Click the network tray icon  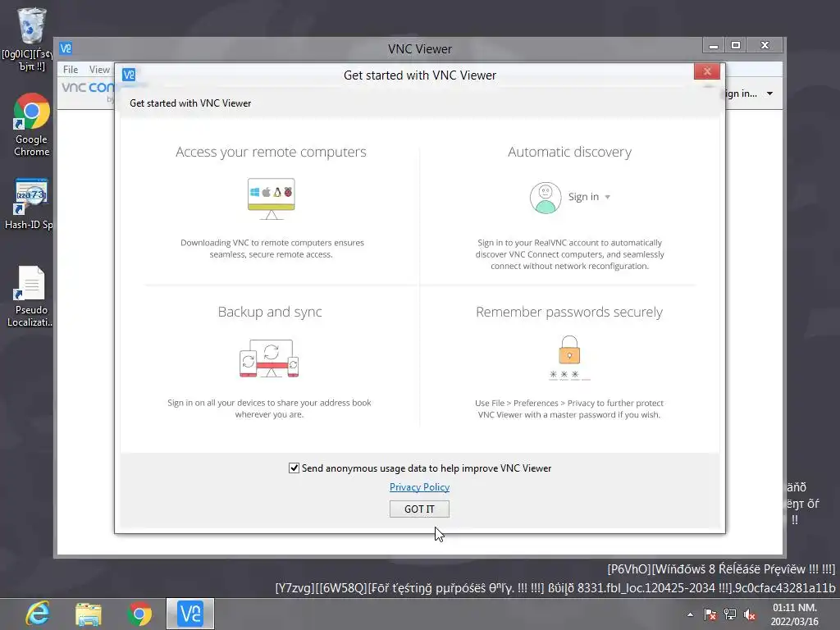pyautogui.click(x=729, y=614)
